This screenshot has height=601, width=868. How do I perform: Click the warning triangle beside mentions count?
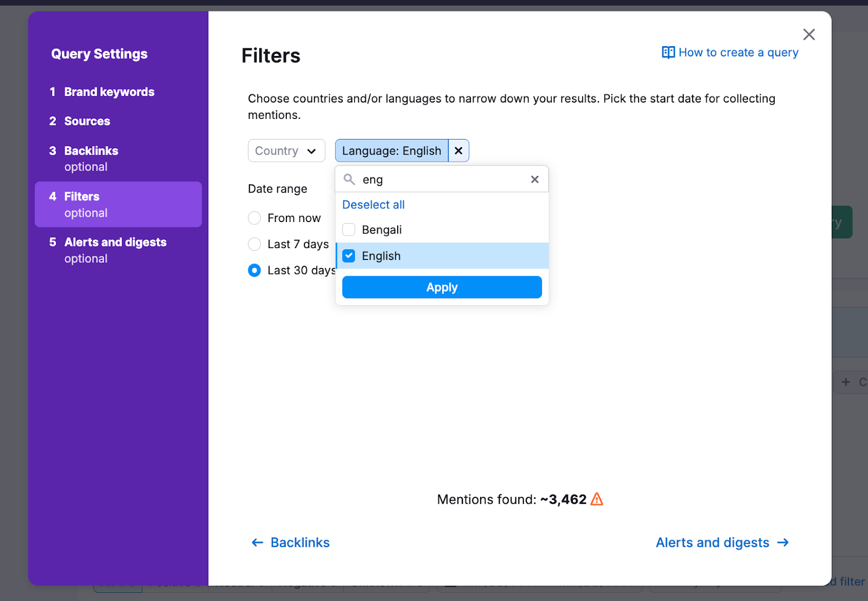[597, 498]
